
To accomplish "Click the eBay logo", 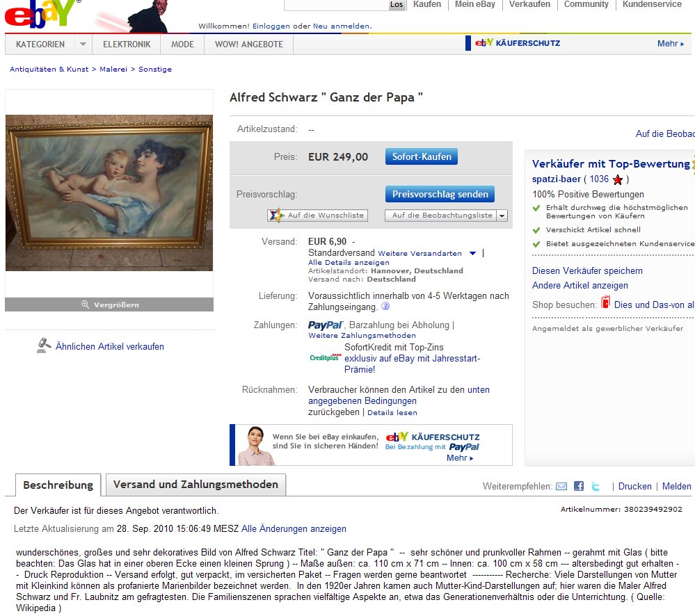I will point(40,14).
